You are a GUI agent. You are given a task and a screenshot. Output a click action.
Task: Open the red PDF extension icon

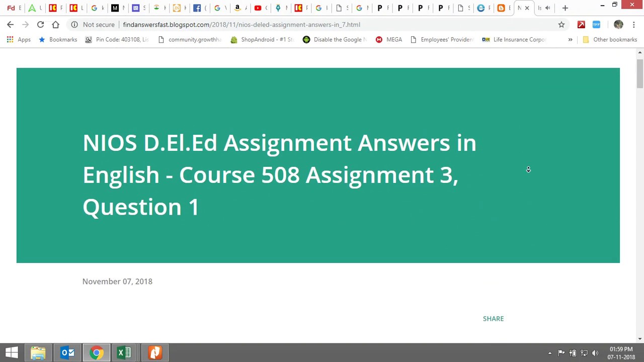[x=581, y=25]
